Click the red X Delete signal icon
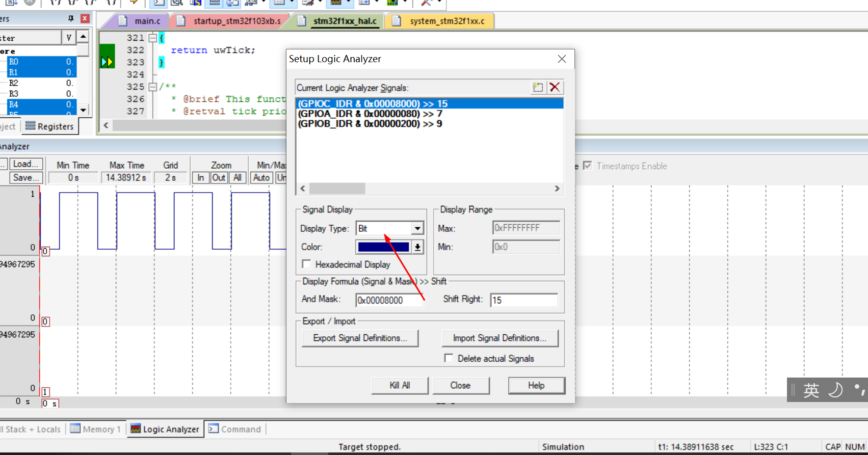Screen dimensions: 868x455 pyautogui.click(x=555, y=87)
